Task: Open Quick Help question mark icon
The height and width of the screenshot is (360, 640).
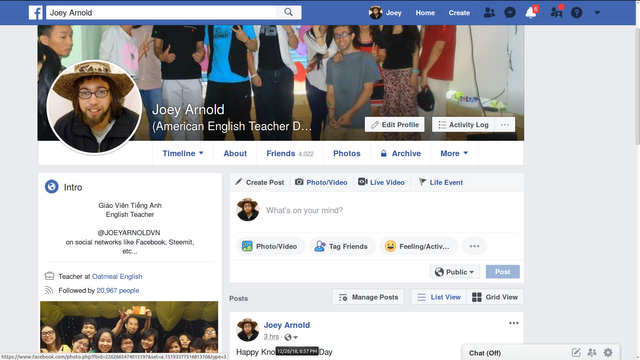Action: (x=576, y=13)
